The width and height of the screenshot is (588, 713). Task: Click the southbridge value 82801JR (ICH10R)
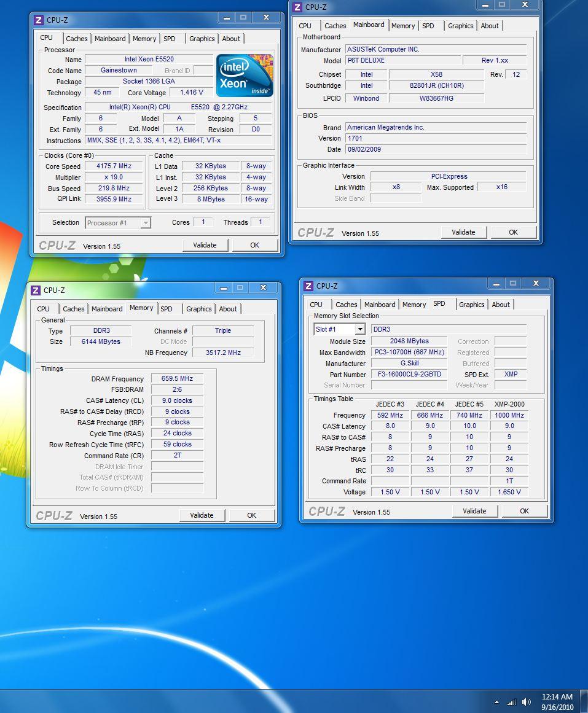click(x=436, y=86)
